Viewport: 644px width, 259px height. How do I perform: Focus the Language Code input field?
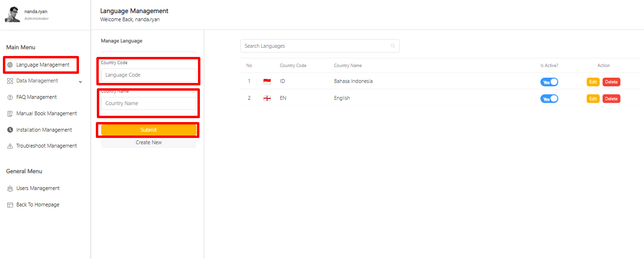tap(149, 75)
